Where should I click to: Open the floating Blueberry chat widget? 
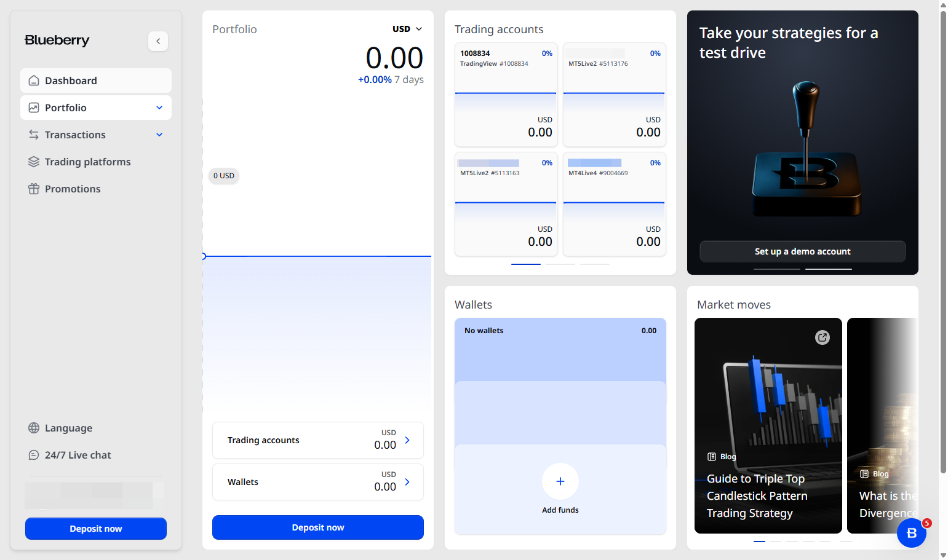tap(912, 533)
